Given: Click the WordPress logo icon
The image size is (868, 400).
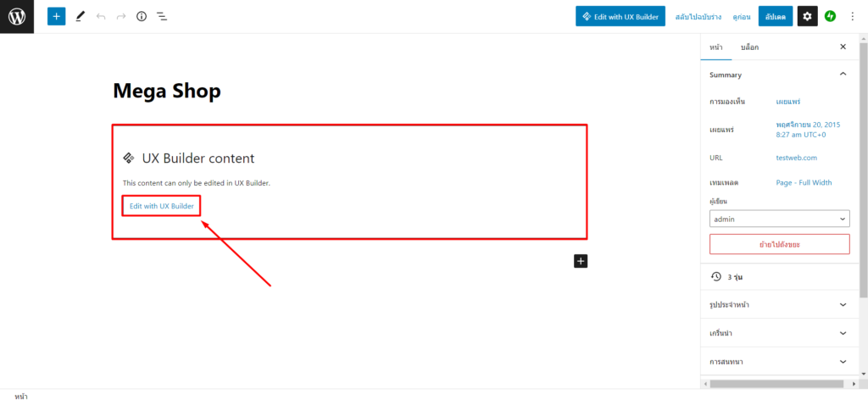Looking at the screenshot, I should (x=17, y=17).
